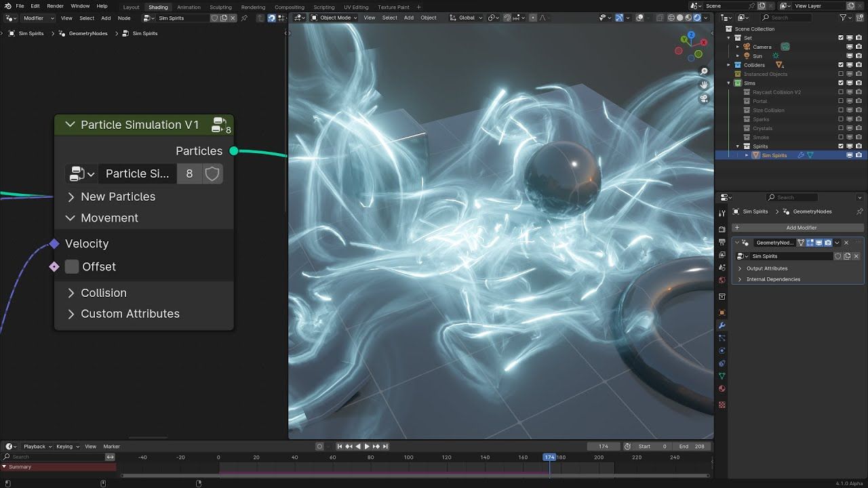Click the End frame field showing 208
The image size is (868, 488).
(692, 446)
